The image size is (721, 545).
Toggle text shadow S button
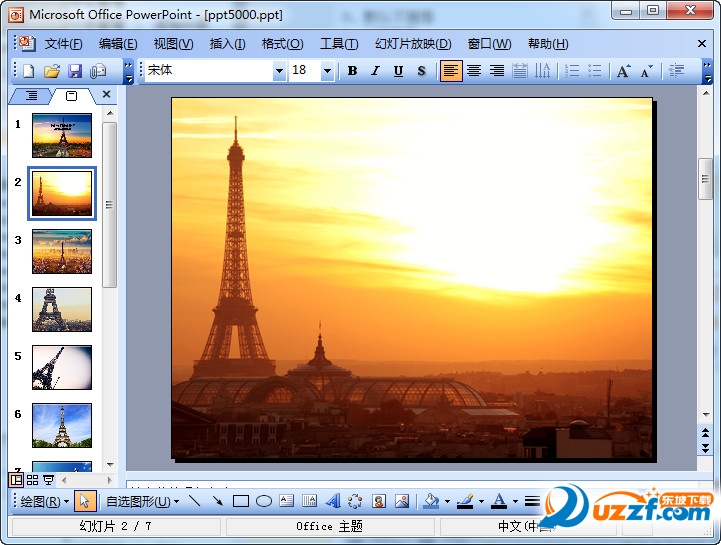[x=421, y=71]
